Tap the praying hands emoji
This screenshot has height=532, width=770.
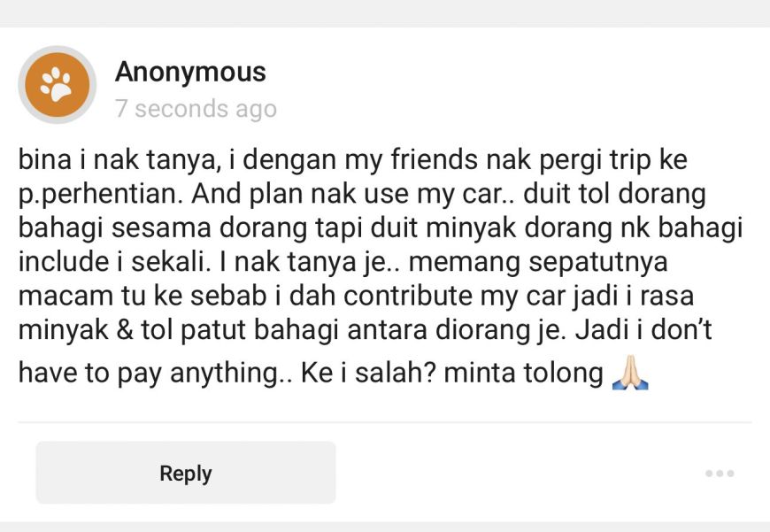click(x=630, y=373)
